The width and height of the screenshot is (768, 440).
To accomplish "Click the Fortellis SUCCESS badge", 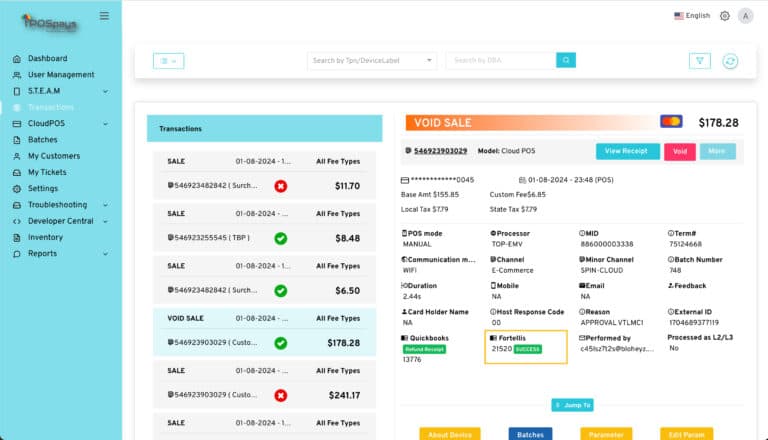I will [528, 349].
